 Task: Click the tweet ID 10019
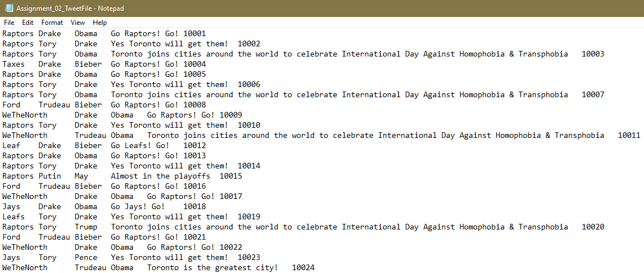249,217
